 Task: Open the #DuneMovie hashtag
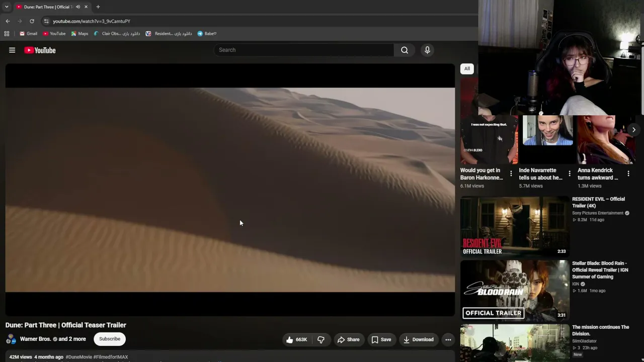[x=78, y=357]
